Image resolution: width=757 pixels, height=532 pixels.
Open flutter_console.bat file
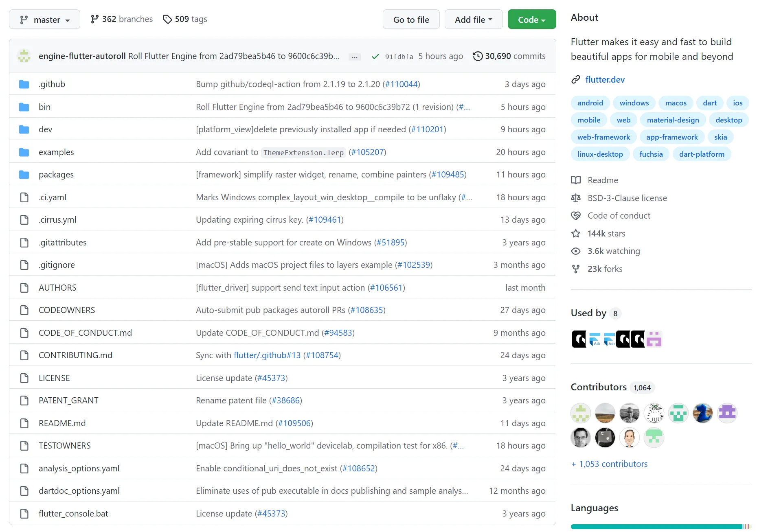tap(73, 514)
